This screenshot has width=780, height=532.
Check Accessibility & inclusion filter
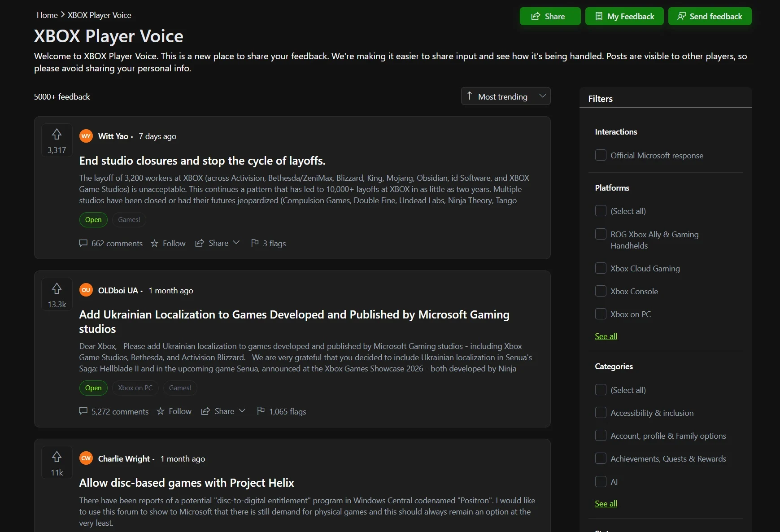pos(601,413)
